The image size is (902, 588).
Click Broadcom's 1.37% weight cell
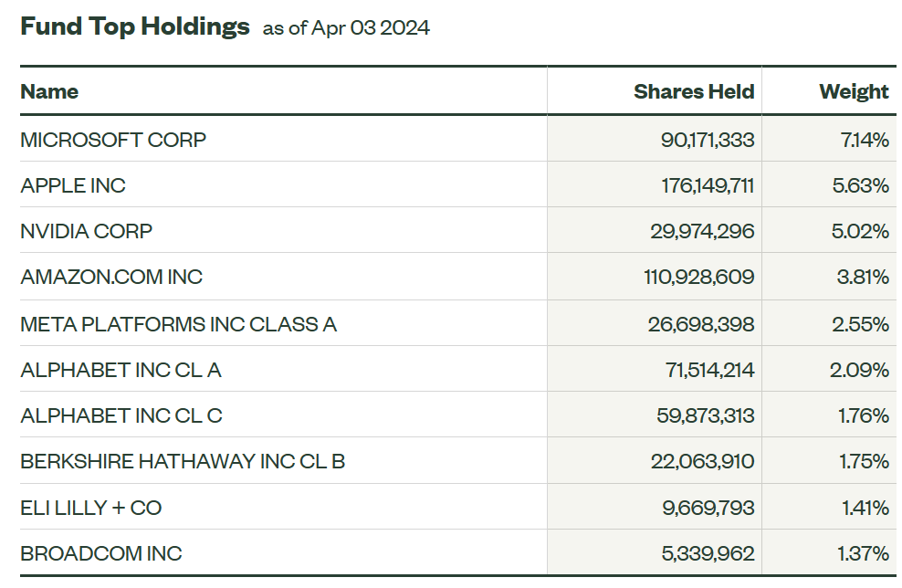tap(865, 553)
